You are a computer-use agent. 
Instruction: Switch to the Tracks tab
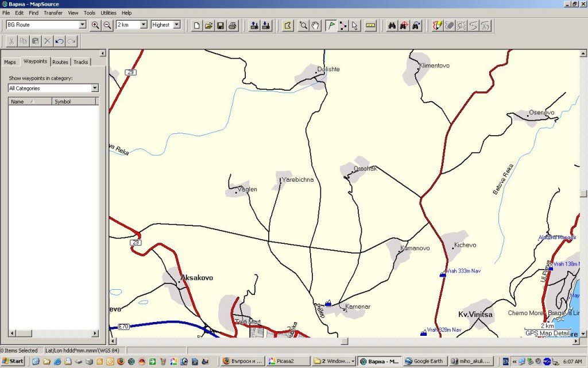80,62
